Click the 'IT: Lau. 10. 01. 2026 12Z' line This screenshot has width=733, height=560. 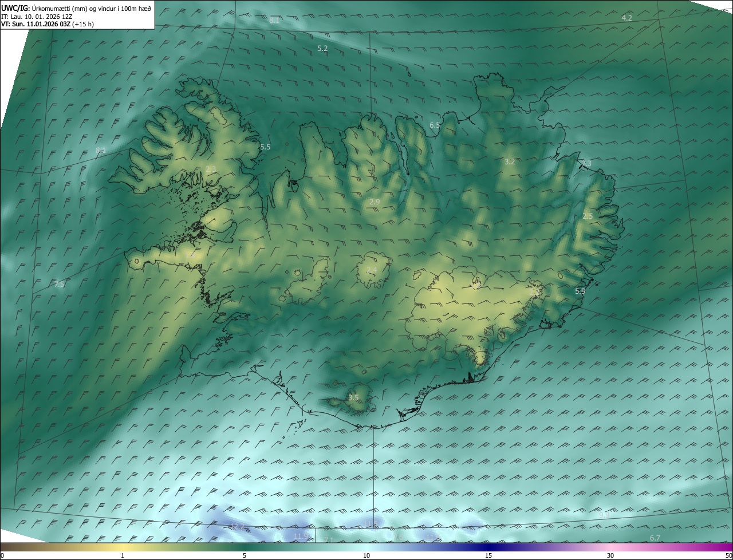coord(37,17)
